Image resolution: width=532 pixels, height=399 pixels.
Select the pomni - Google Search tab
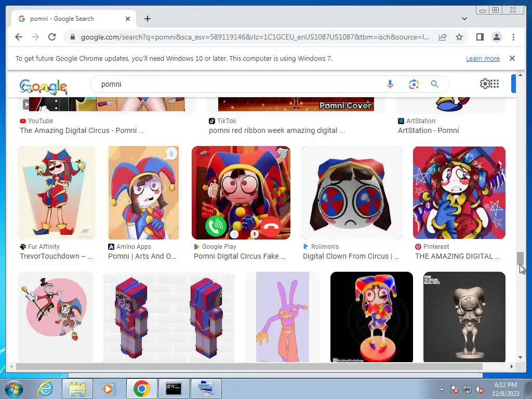coord(73,19)
